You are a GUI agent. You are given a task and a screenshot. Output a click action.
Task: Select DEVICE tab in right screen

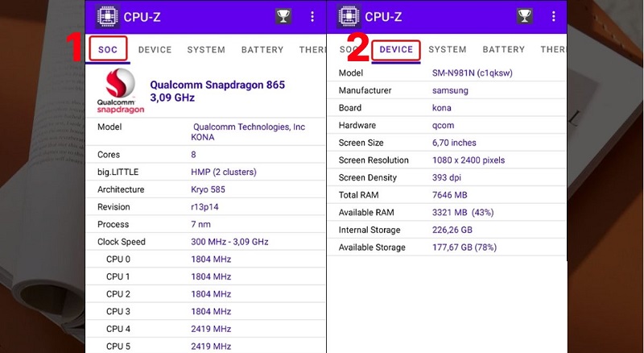pos(396,50)
